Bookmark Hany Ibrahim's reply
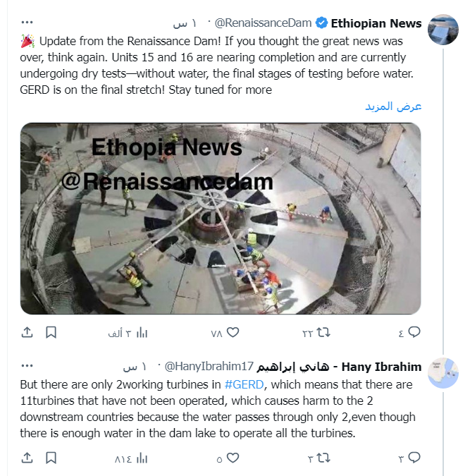Image resolution: width=470 pixels, height=476 pixels. (x=51, y=458)
